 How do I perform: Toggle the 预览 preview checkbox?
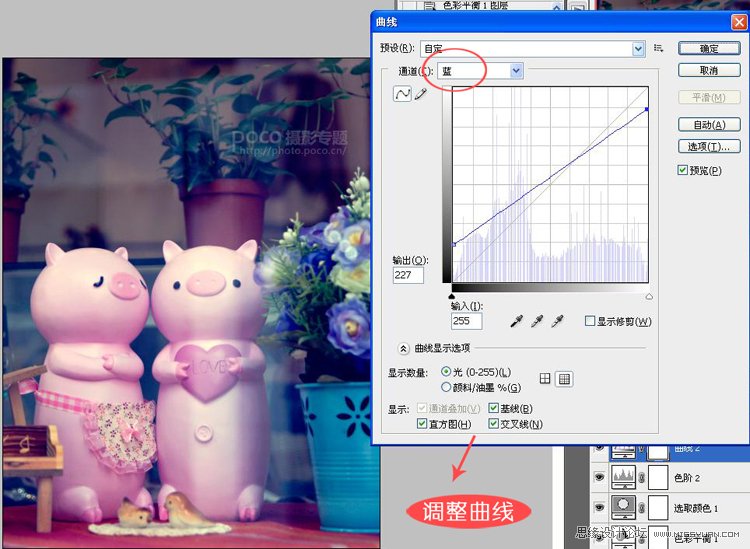point(683,170)
